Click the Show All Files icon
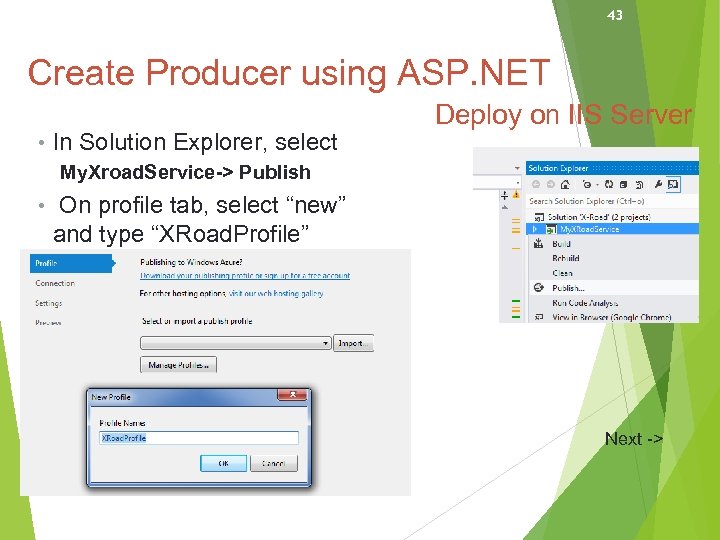The image size is (720, 540). tap(639, 185)
